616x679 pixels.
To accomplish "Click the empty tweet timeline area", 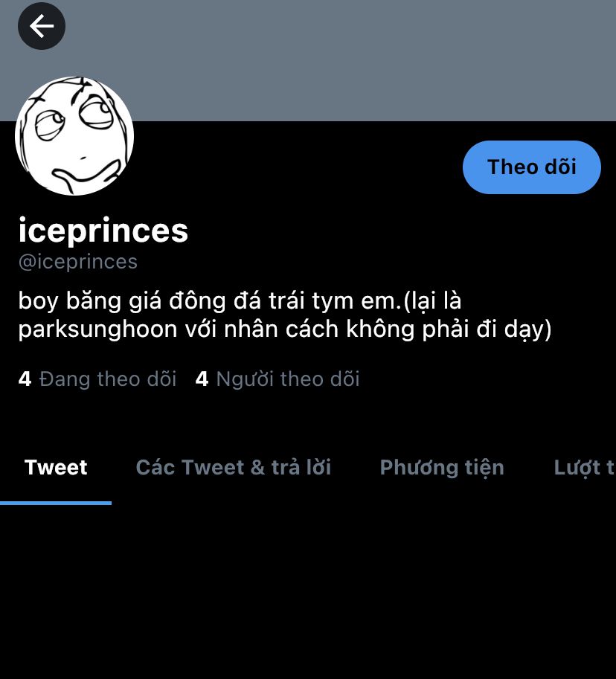I will pyautogui.click(x=308, y=592).
